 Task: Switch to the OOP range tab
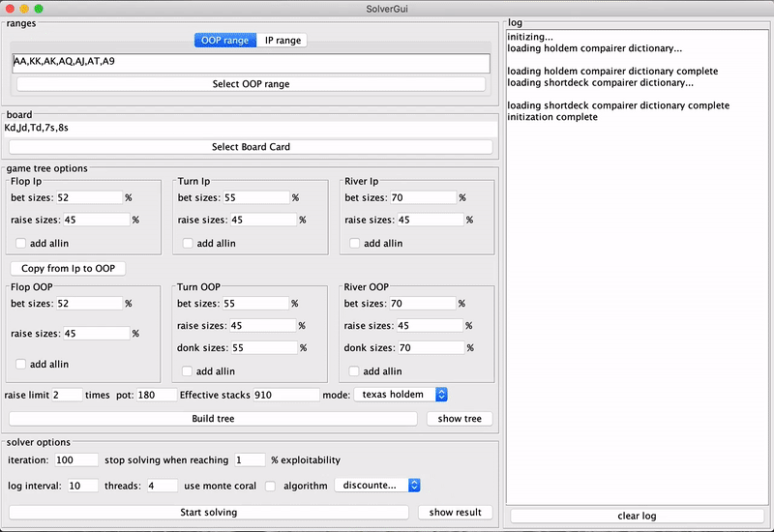click(x=225, y=41)
